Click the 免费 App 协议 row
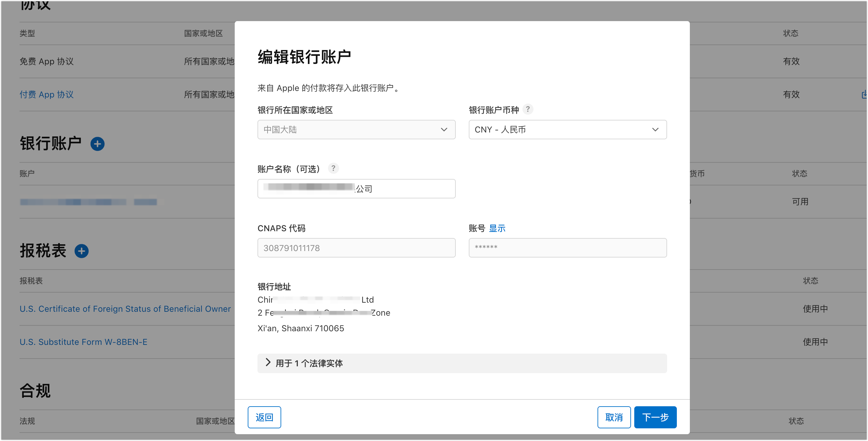 point(46,61)
